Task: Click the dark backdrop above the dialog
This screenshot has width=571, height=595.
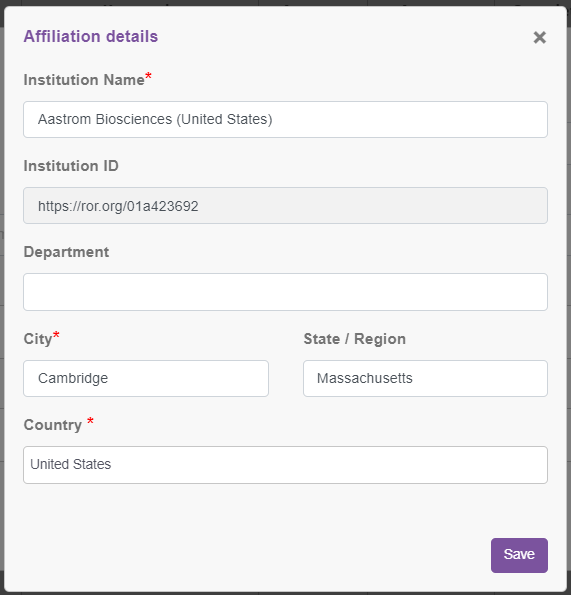Action: (x=285, y=2)
